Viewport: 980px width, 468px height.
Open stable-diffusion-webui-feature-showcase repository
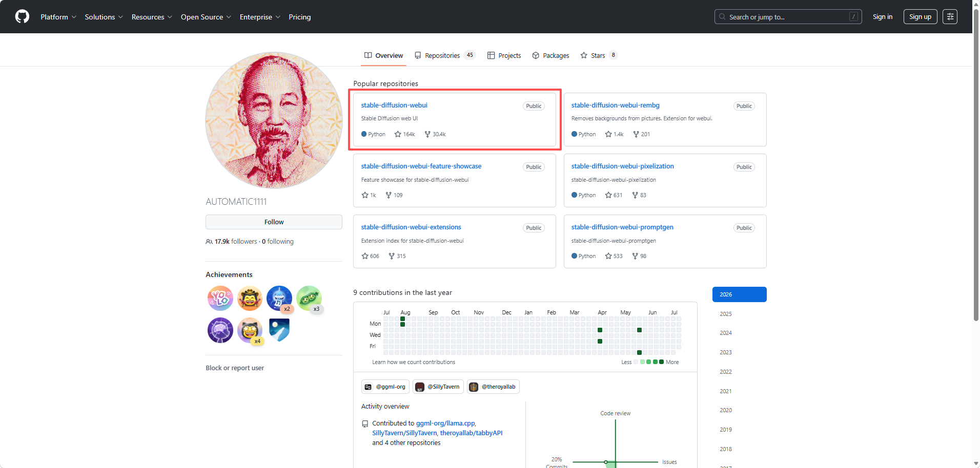421,166
